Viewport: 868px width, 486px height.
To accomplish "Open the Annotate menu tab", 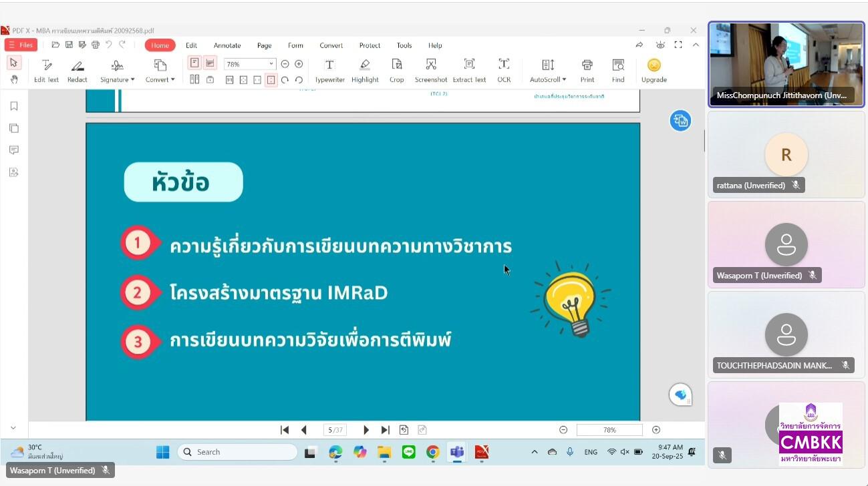I will (x=227, y=45).
